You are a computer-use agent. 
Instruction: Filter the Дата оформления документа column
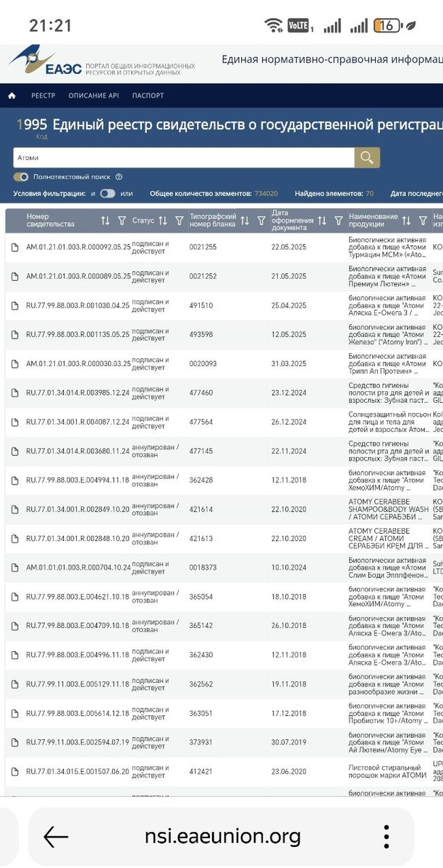338,221
